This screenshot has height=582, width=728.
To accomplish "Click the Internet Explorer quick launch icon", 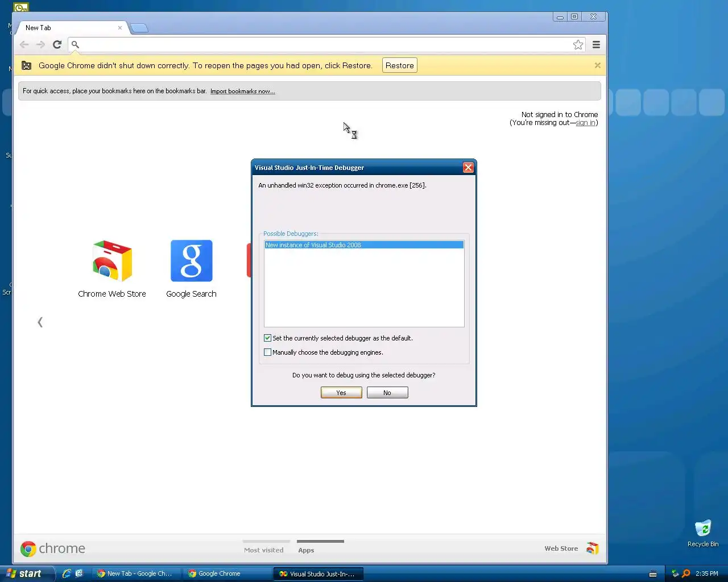I will [x=67, y=573].
